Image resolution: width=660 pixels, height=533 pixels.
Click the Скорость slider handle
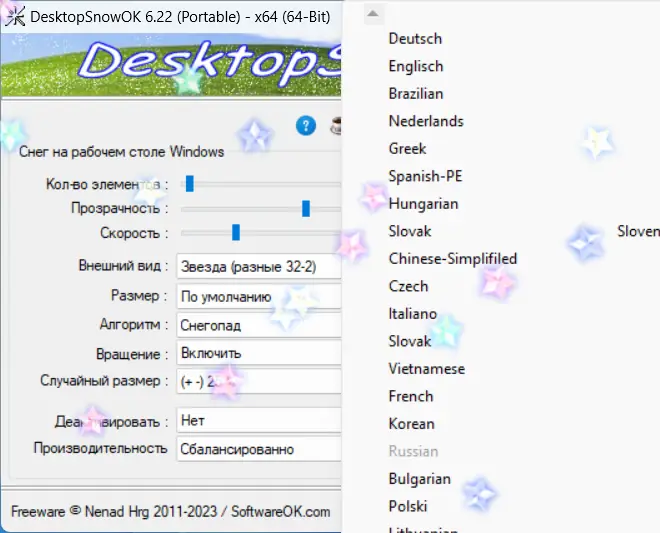click(236, 232)
